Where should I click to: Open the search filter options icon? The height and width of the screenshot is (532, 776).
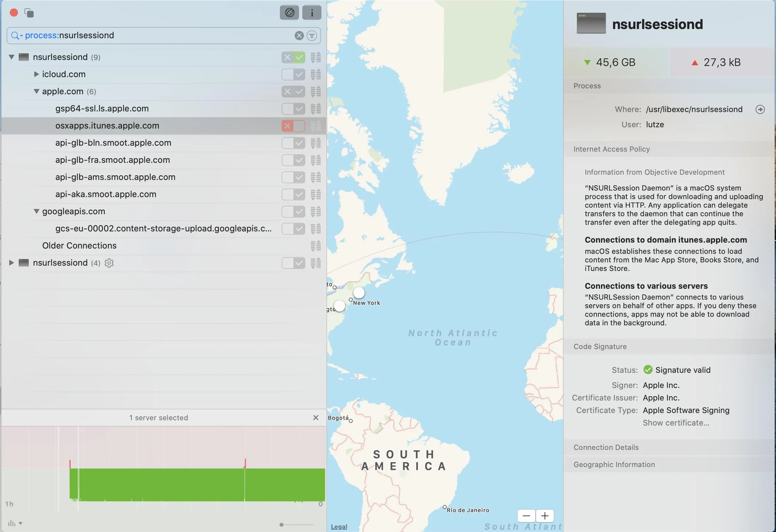point(312,35)
